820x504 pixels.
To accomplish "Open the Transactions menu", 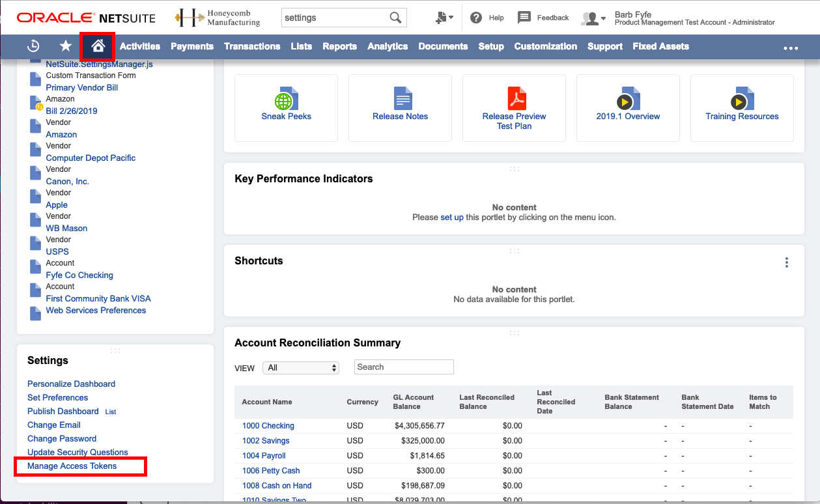I will pyautogui.click(x=252, y=46).
